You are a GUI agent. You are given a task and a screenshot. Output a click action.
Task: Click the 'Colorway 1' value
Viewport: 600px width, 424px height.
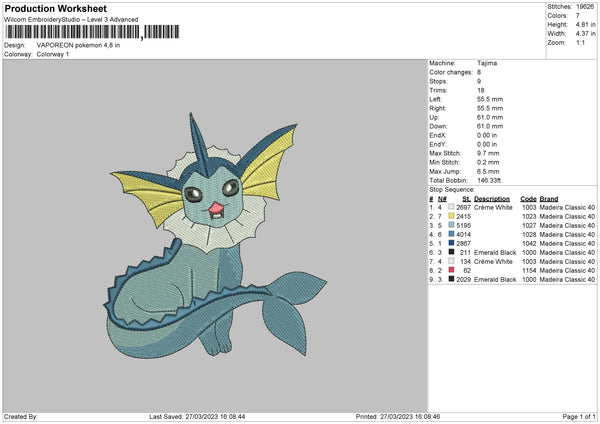(x=53, y=54)
